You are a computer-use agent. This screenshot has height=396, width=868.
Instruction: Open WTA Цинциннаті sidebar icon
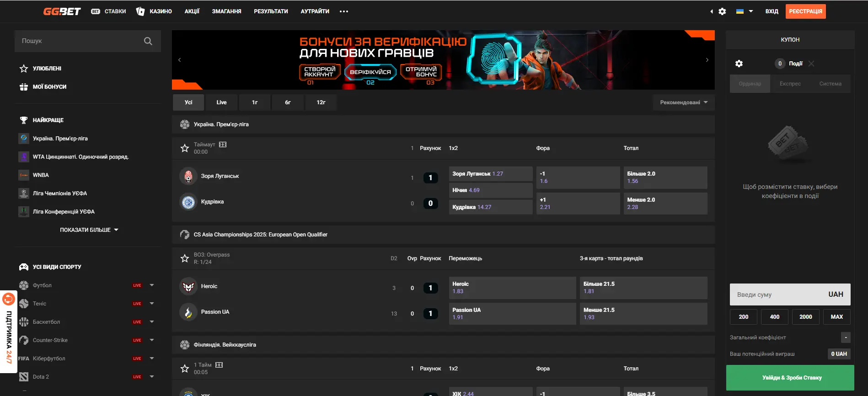click(x=24, y=157)
